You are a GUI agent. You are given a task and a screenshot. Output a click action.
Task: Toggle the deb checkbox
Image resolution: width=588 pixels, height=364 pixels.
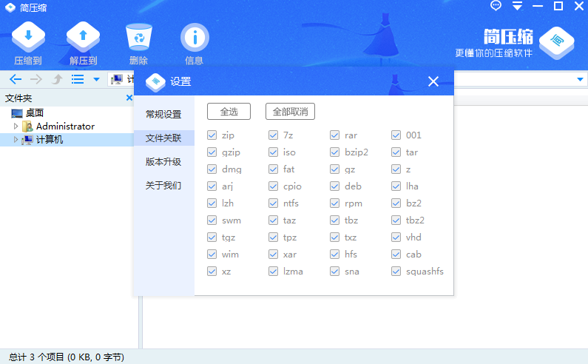click(x=334, y=186)
